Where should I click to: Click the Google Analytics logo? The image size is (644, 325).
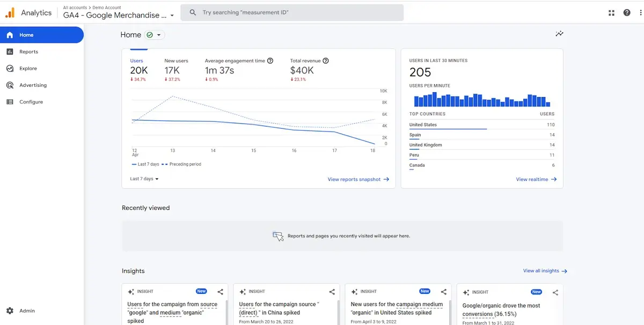click(10, 13)
